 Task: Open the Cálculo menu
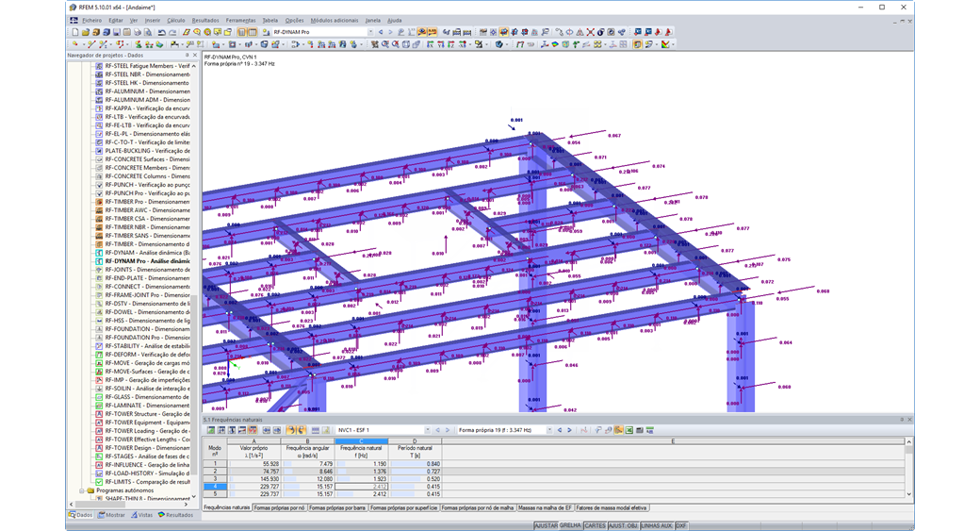tap(175, 20)
